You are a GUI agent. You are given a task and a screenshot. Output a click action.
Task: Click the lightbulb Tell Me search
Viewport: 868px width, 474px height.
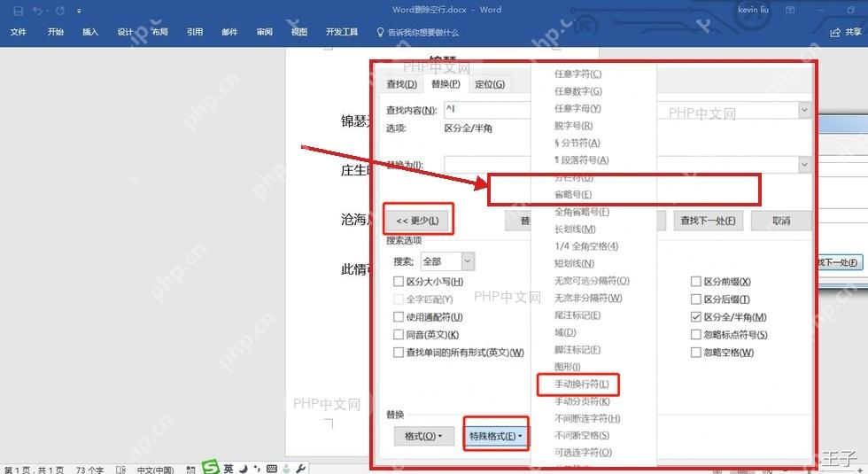pyautogui.click(x=380, y=32)
